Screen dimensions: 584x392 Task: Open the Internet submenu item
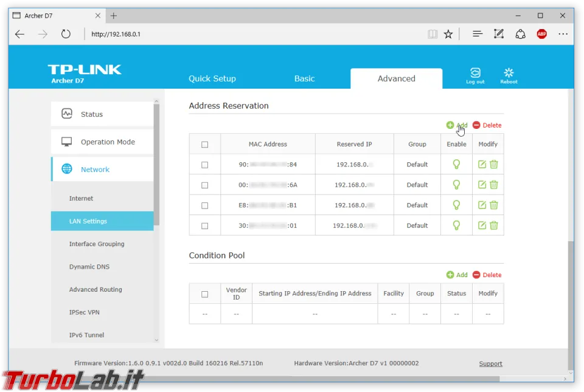click(81, 198)
